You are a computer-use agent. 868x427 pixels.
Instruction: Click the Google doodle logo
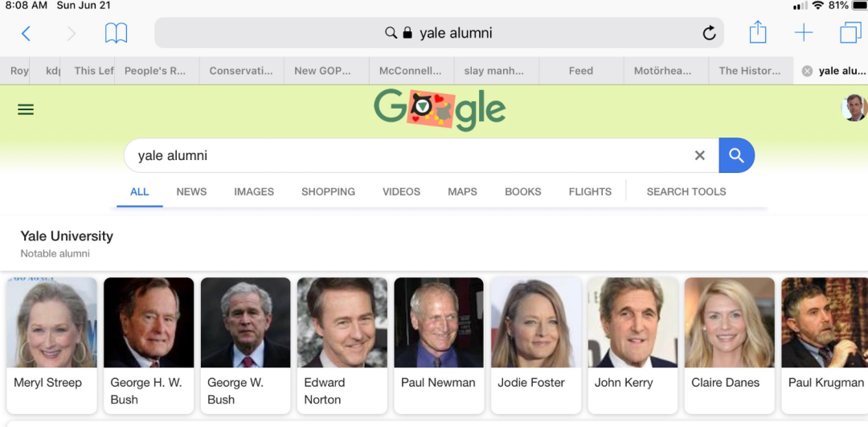[440, 109]
